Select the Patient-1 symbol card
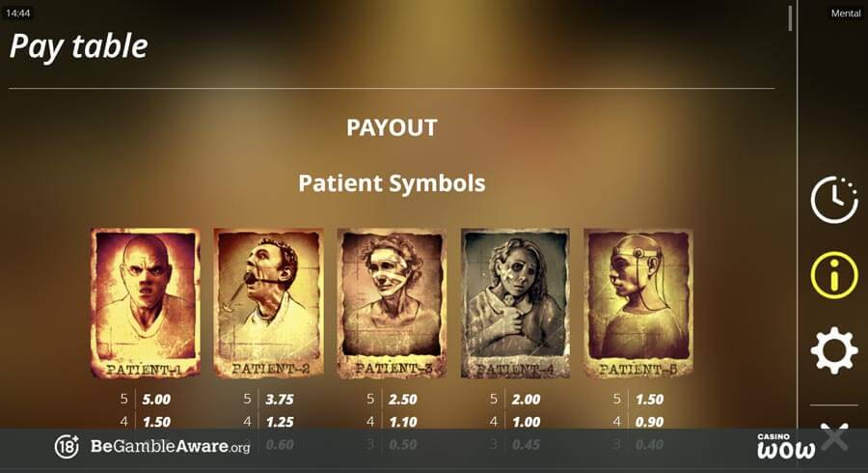The width and height of the screenshot is (868, 473). pos(146,303)
